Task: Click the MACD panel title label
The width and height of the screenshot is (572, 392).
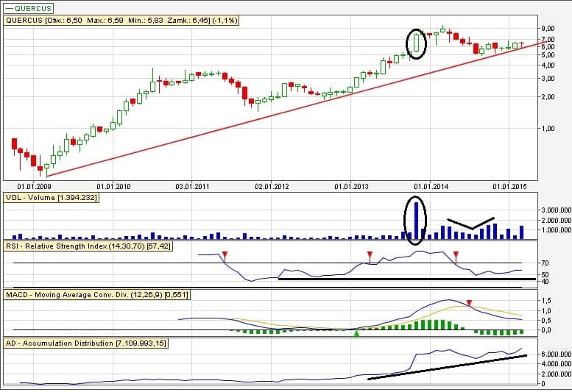Action: tap(96, 294)
